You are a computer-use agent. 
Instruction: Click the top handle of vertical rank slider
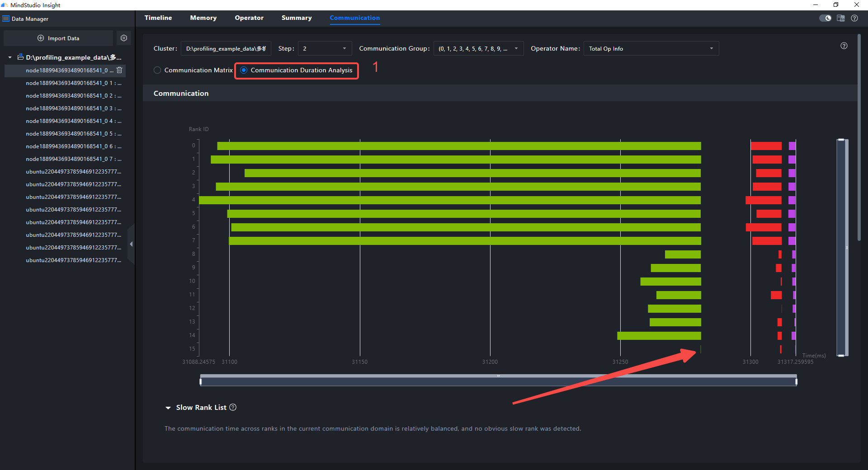click(841, 140)
